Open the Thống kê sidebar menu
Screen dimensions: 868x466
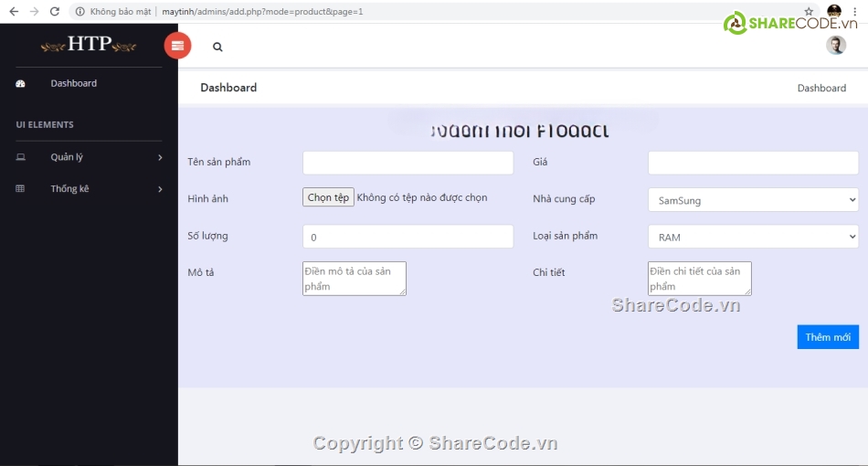click(69, 189)
